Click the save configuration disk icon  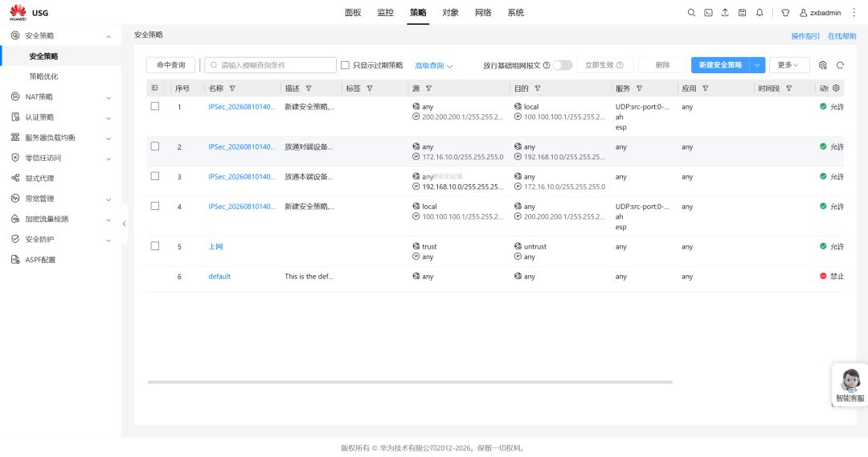pyautogui.click(x=742, y=12)
